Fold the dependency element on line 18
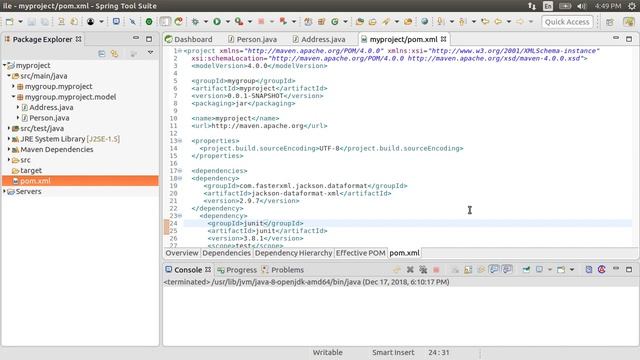Image resolution: width=640 pixels, height=360 pixels. [x=180, y=178]
